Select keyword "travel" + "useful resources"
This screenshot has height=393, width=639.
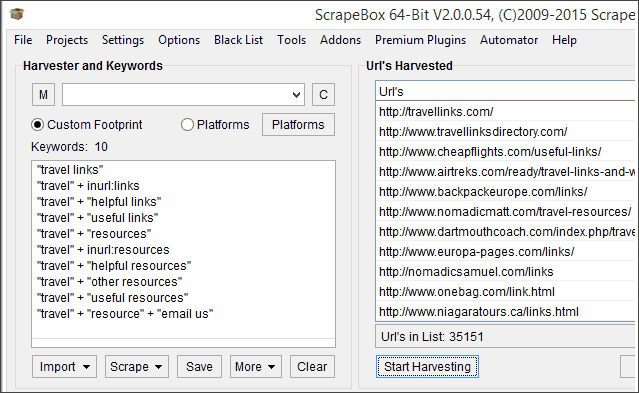coord(112,298)
